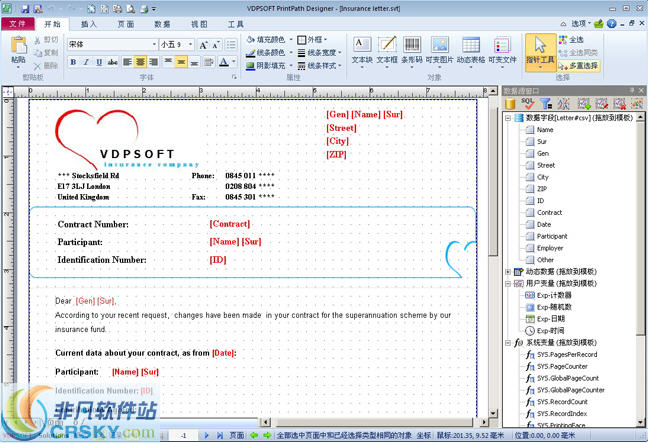Switch to the View (视图) tab
Viewport: 648px width, 443px height.
pos(199,24)
